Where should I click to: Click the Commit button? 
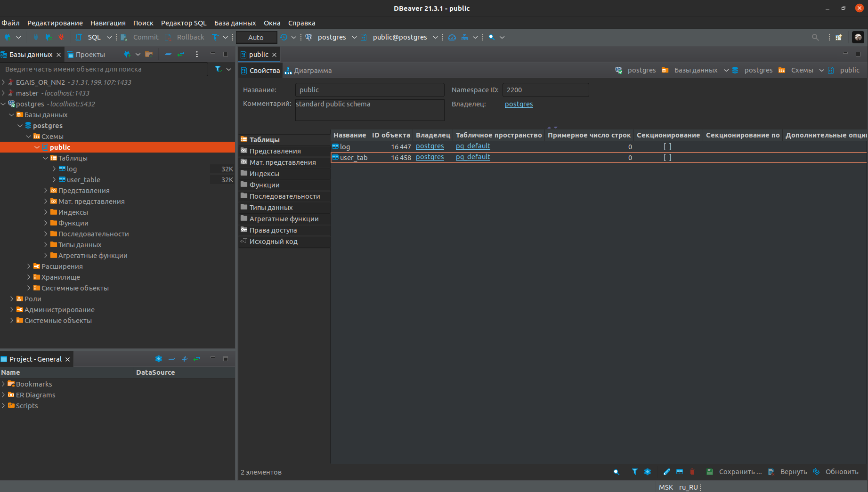[x=140, y=37]
